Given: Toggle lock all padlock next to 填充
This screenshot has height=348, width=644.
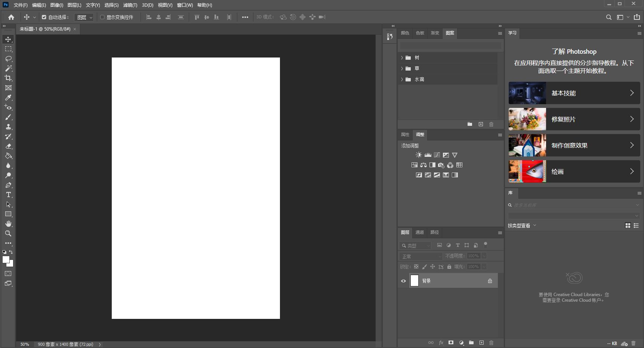Looking at the screenshot, I should click(449, 267).
